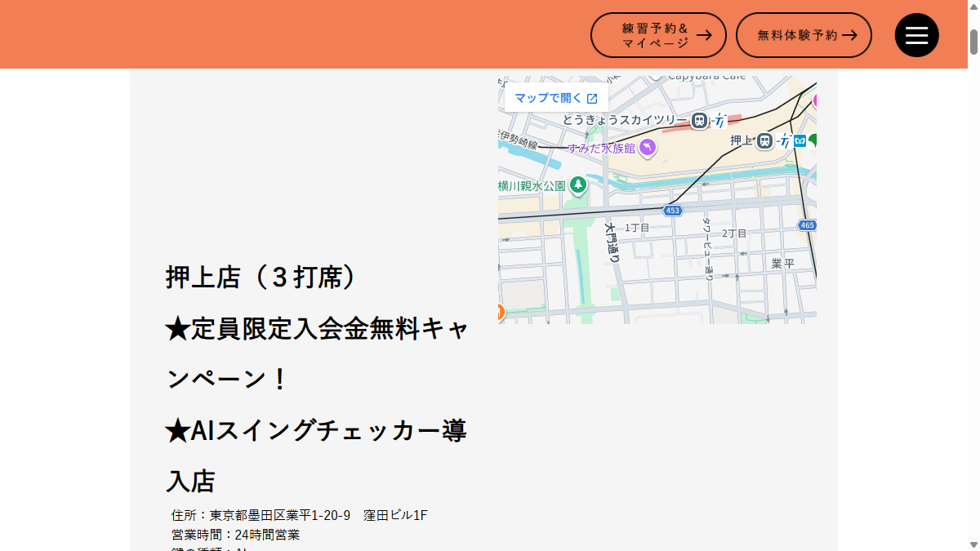Click the orange marker at map's left edge
980x551 pixels.
tap(501, 311)
